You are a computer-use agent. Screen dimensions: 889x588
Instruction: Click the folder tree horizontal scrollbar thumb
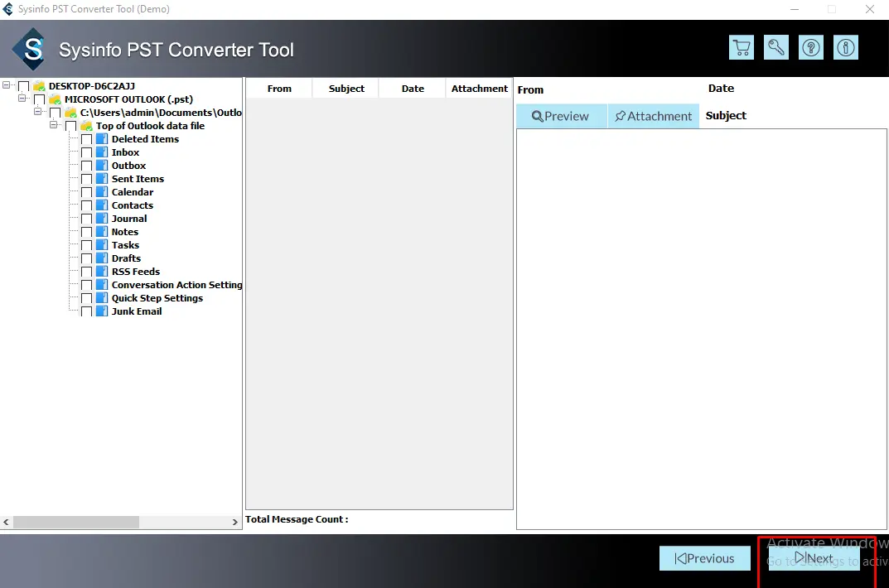click(76, 523)
